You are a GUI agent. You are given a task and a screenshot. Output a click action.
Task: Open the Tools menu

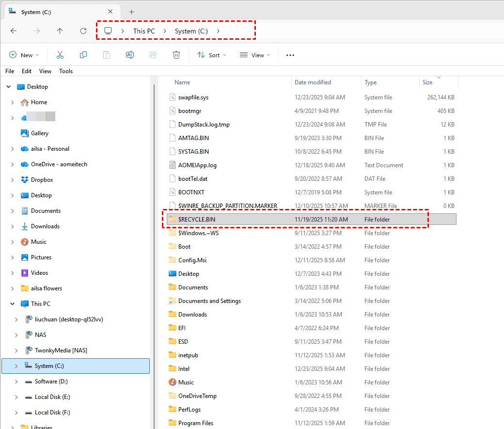[x=66, y=71]
